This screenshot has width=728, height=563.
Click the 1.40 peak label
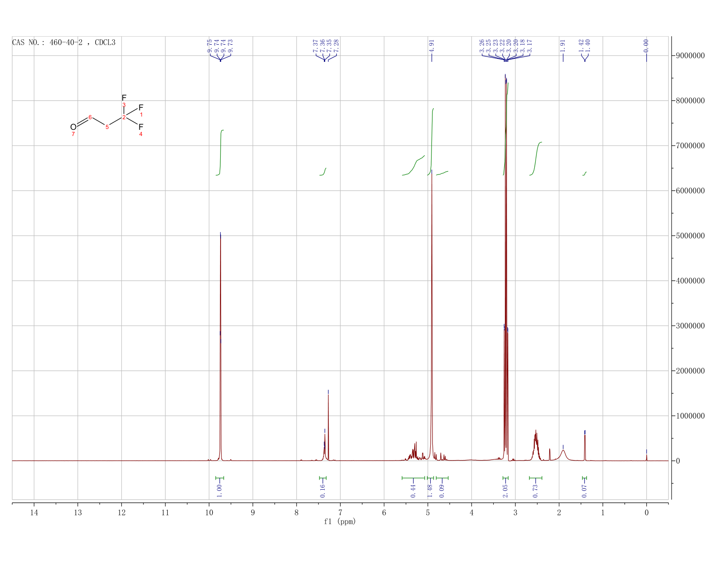pos(588,46)
